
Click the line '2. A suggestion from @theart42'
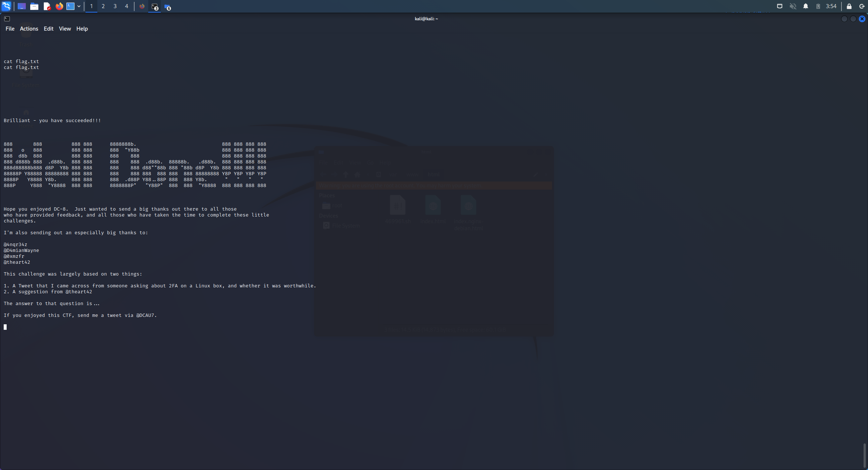click(x=48, y=292)
